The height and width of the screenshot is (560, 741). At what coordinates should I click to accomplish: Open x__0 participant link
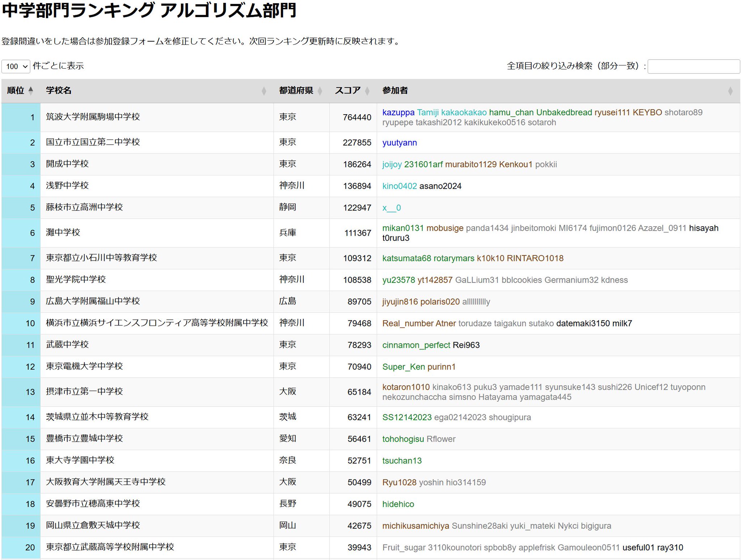click(391, 208)
